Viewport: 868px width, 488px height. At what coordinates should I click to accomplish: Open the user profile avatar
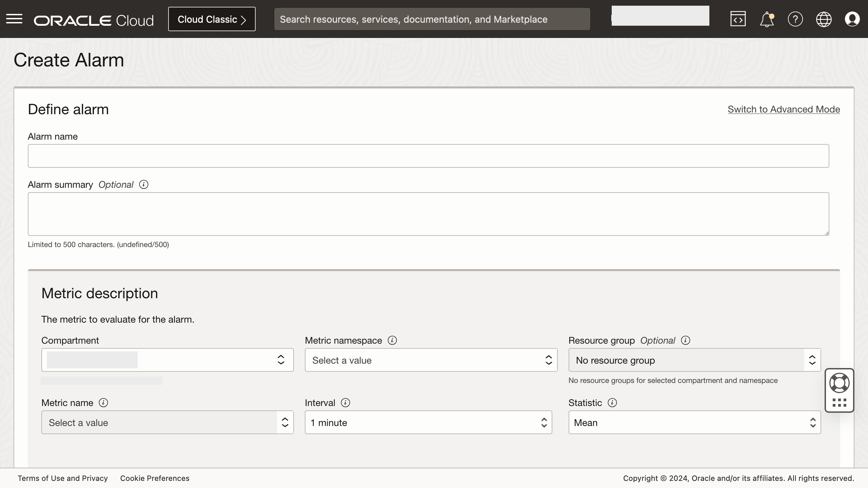click(852, 19)
